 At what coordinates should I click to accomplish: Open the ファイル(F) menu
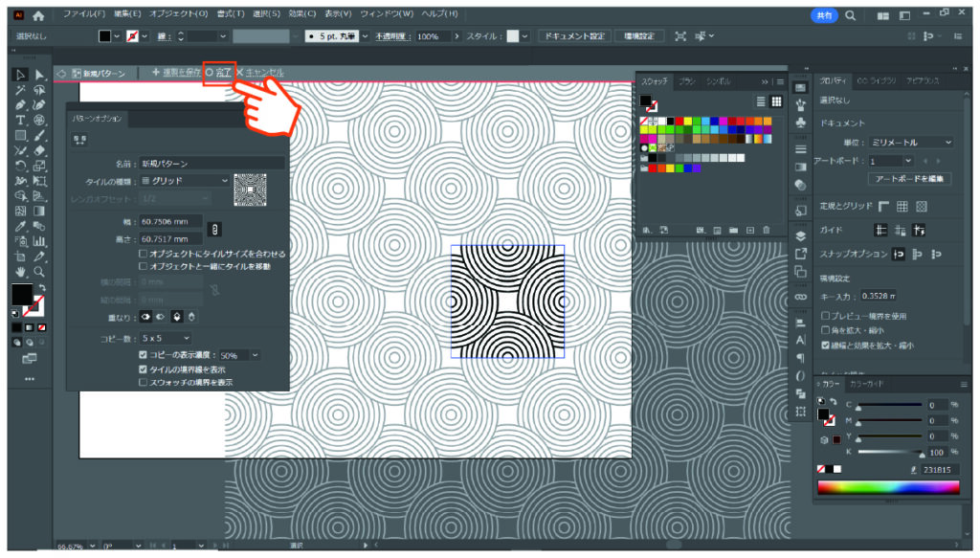pos(84,13)
